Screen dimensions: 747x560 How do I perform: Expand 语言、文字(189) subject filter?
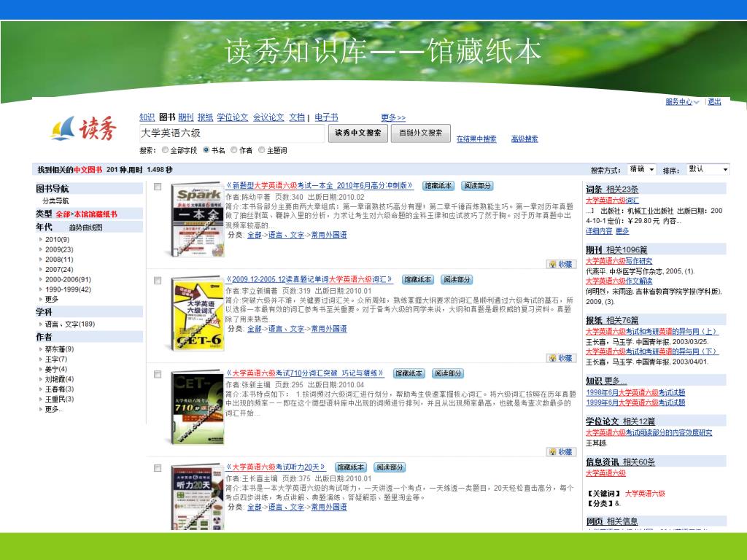pyautogui.click(x=69, y=324)
